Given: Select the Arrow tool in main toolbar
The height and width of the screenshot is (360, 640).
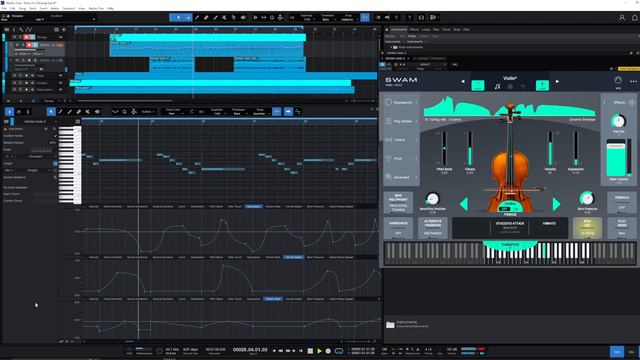Looking at the screenshot, I should coord(178,18).
